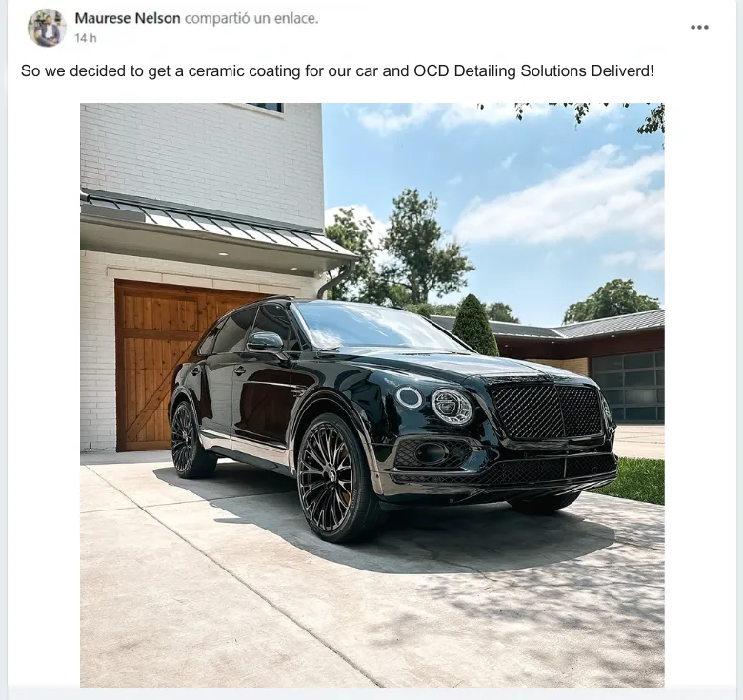This screenshot has height=700, width=743.
Task: Open the three-dot post options menu
Action: click(699, 27)
